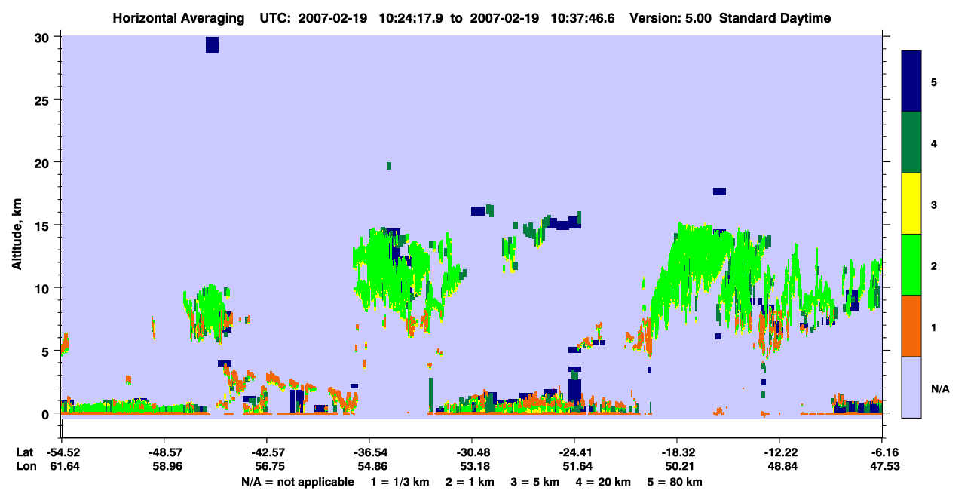Click the 'Lat' row label

coord(25,452)
